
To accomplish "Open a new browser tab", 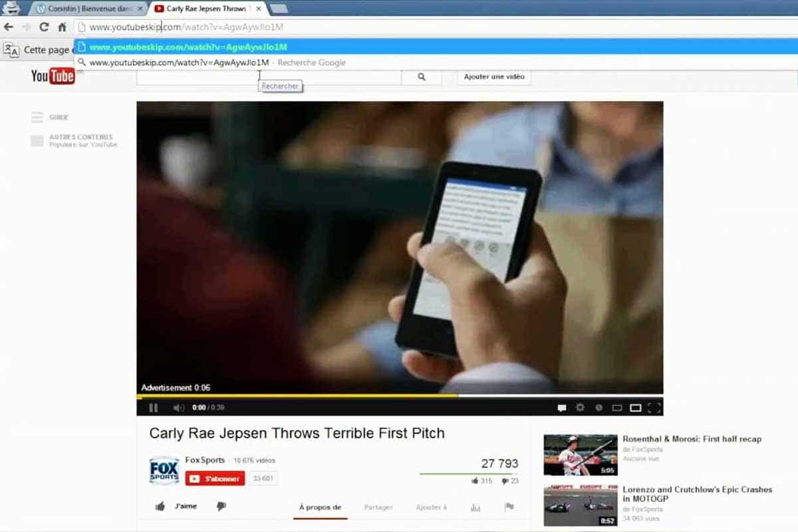I will 279,9.
